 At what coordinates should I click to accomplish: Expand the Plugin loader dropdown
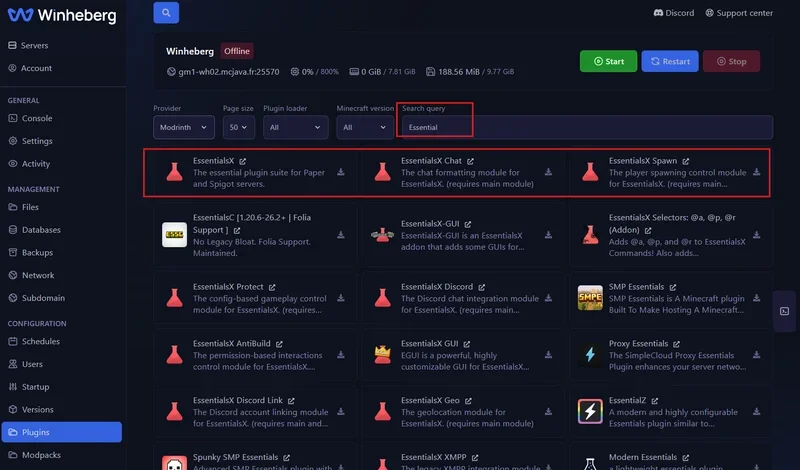click(x=295, y=127)
